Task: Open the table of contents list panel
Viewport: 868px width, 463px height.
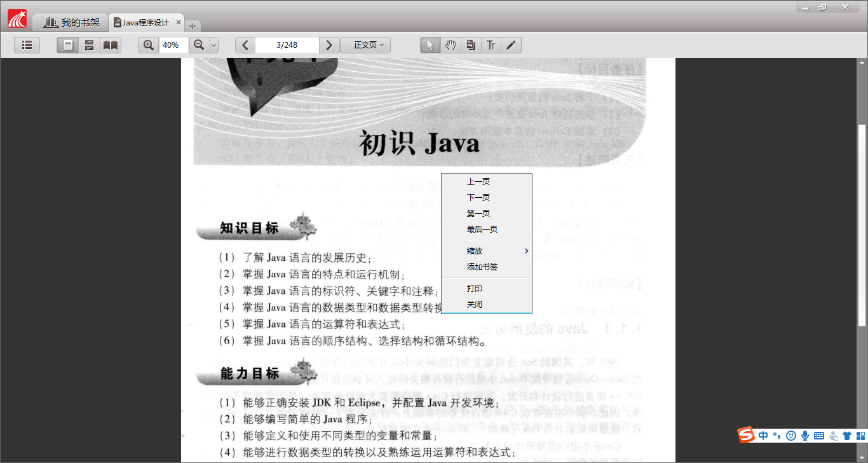Action: click(27, 45)
